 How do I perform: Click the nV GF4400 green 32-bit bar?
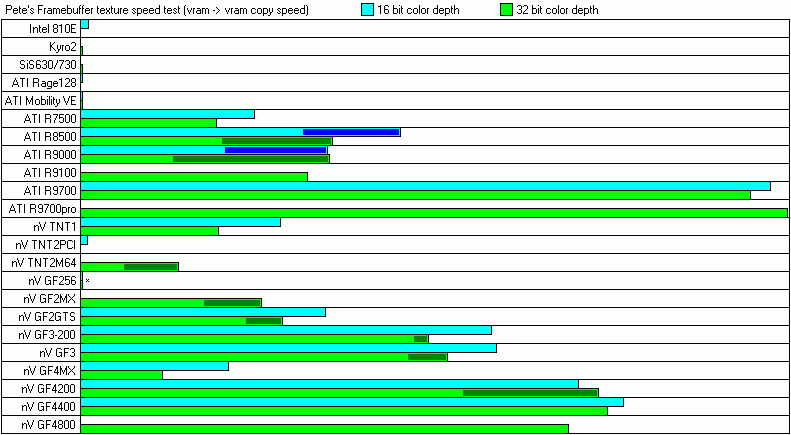coord(344,411)
